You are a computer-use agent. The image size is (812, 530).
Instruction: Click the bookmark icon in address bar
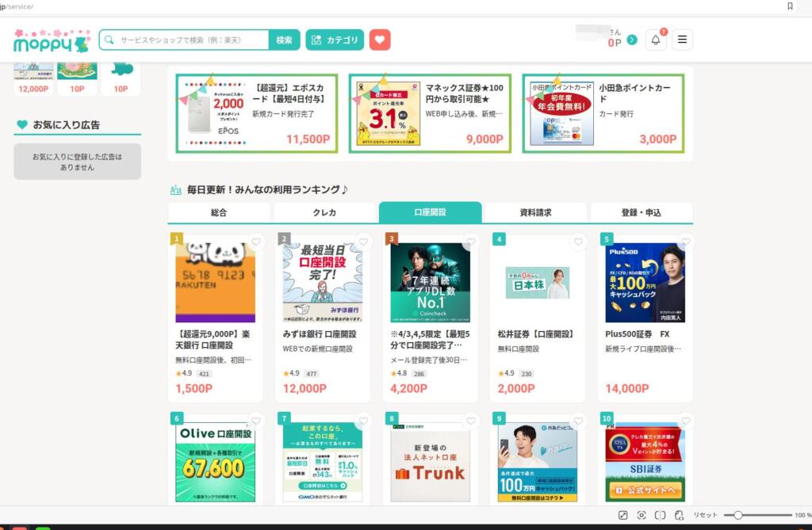pyautogui.click(x=790, y=6)
